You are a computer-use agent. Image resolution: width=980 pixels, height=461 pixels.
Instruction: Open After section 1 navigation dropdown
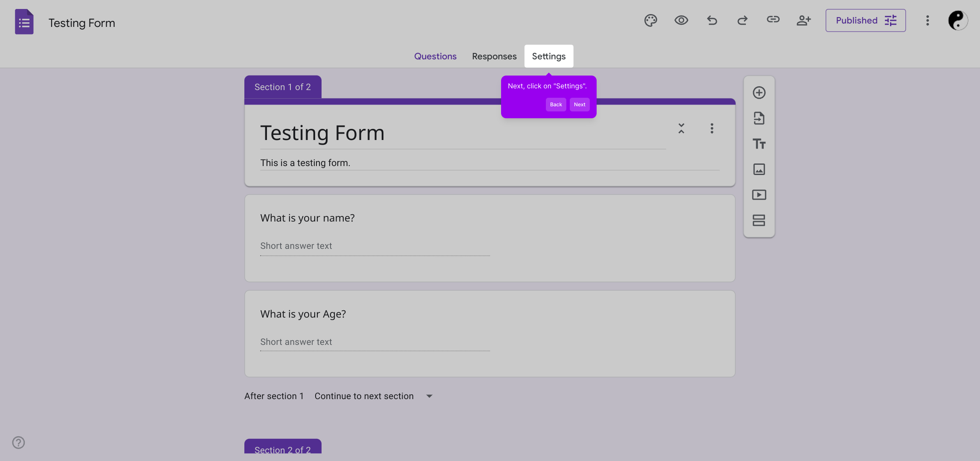[374, 396]
